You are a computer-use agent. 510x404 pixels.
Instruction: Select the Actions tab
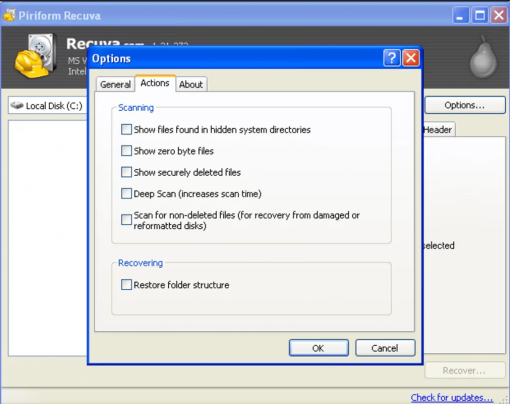click(x=155, y=83)
